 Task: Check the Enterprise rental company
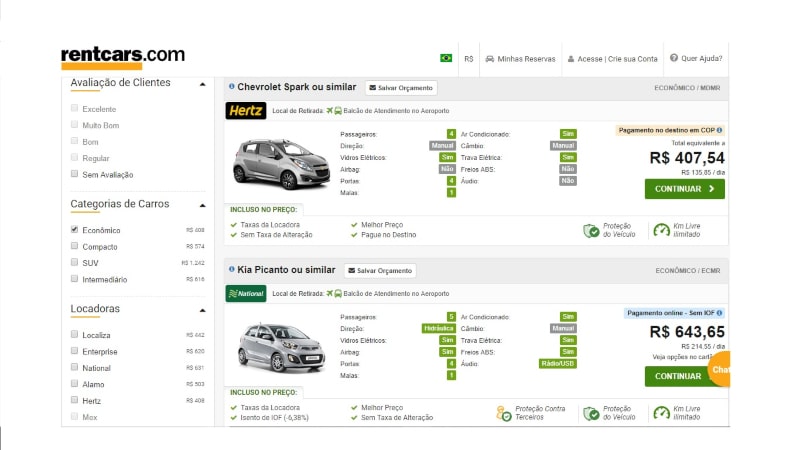(74, 351)
